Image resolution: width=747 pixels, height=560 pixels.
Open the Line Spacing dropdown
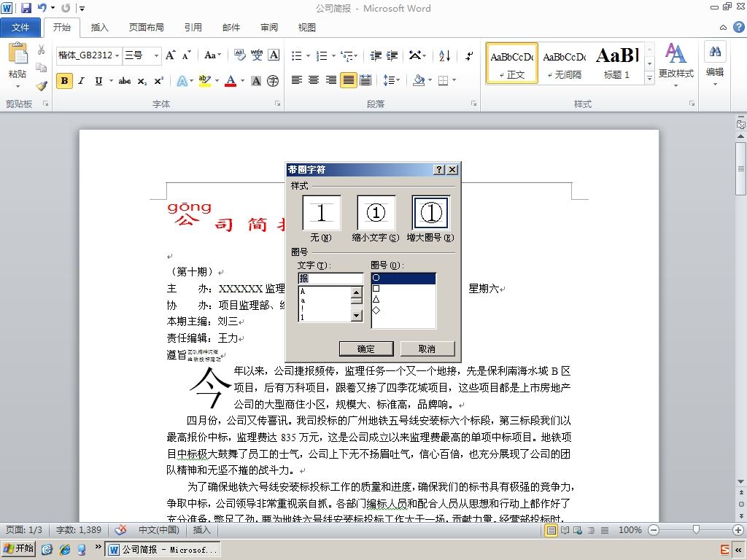(392, 80)
